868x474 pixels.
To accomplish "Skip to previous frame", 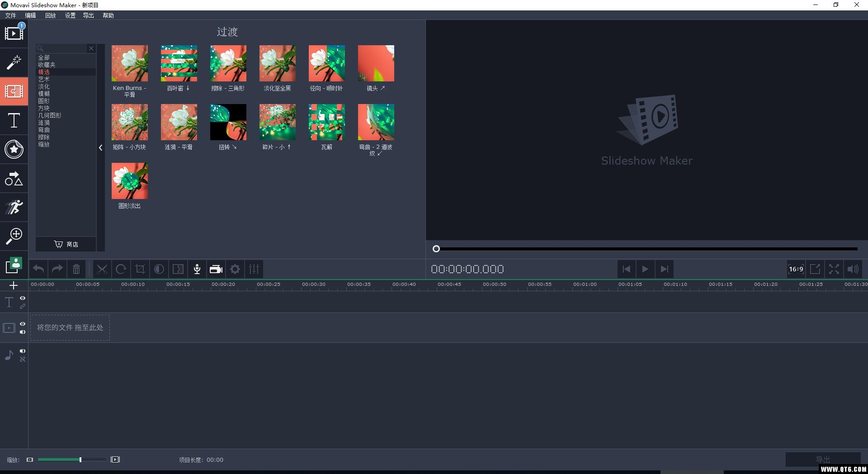I will click(626, 269).
